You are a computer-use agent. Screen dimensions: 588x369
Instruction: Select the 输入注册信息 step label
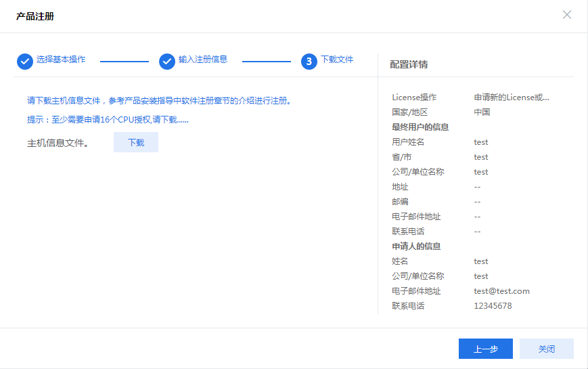point(203,60)
